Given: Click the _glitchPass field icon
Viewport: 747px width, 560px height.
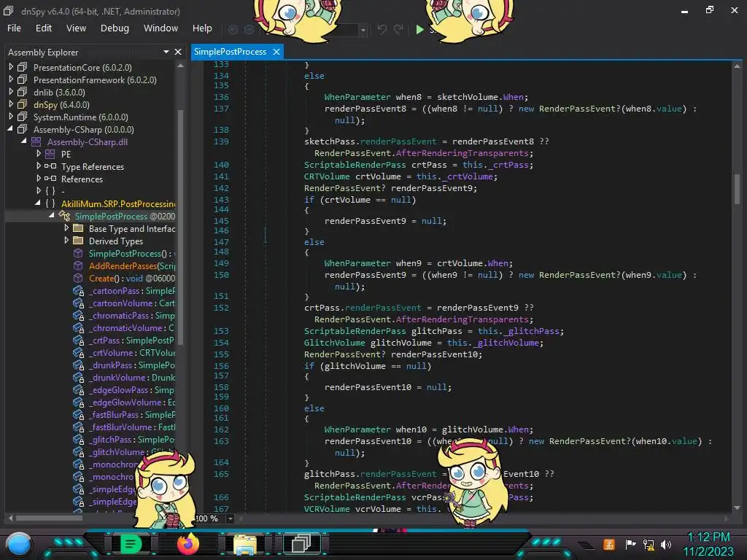Looking at the screenshot, I should (79, 439).
